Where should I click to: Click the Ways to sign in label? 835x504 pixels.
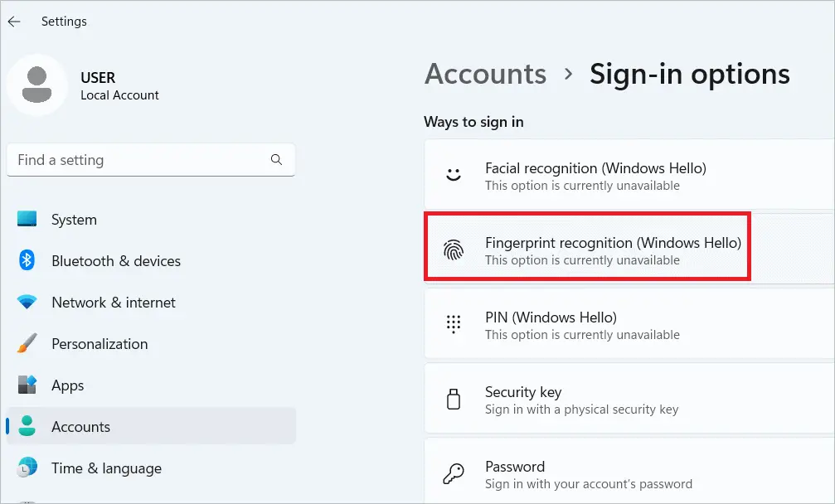point(474,122)
